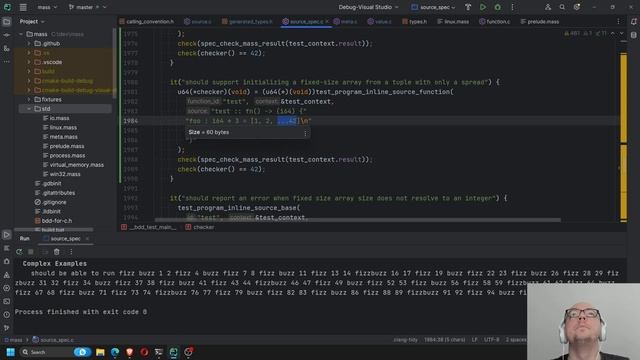
Task: Open the Debug-Visual Studio profile dropdown
Action: click(368, 7)
